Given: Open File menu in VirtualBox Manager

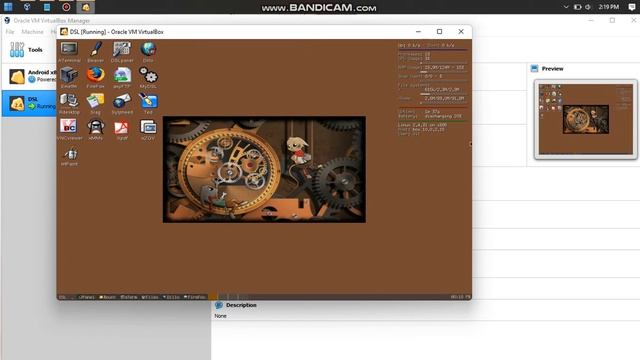Looking at the screenshot, I should pyautogui.click(x=10, y=31).
